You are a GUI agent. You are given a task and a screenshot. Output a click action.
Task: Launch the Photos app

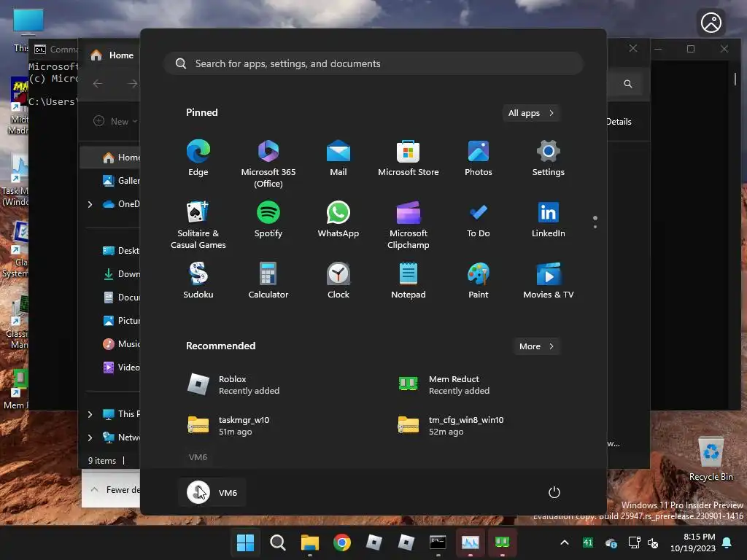tap(479, 158)
